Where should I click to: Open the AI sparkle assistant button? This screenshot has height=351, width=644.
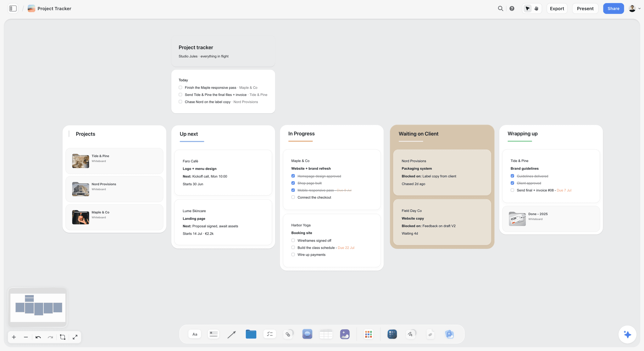[627, 334]
